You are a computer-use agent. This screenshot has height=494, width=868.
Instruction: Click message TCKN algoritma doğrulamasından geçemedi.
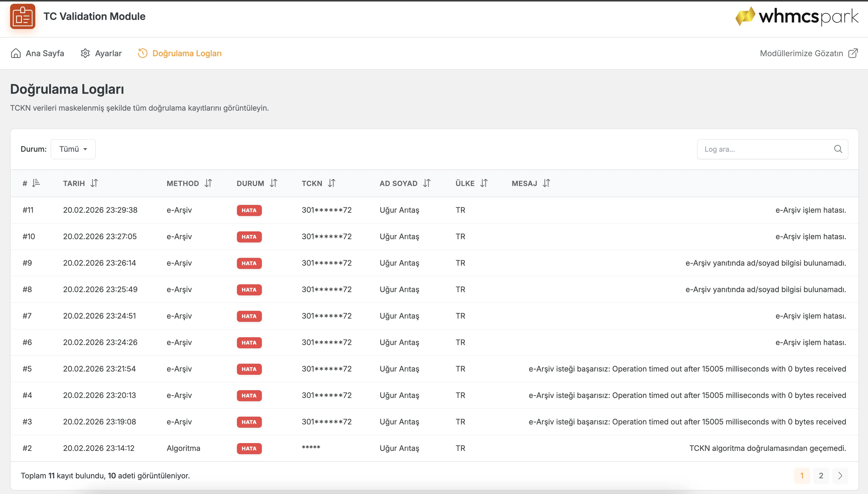(768, 448)
